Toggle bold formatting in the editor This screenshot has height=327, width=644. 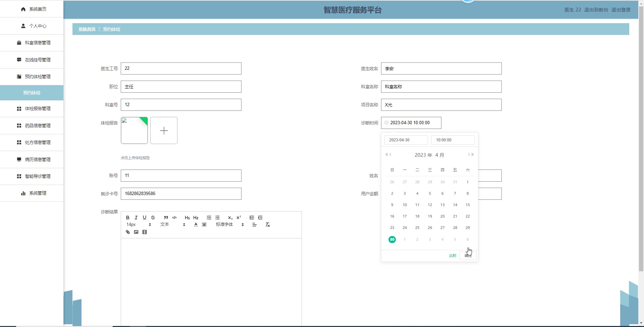pos(127,218)
